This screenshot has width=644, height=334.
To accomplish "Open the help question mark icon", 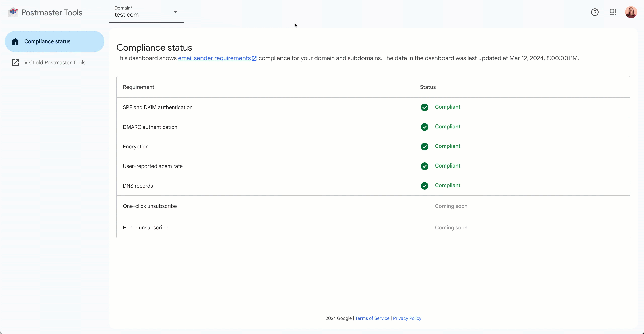I will pos(595,12).
